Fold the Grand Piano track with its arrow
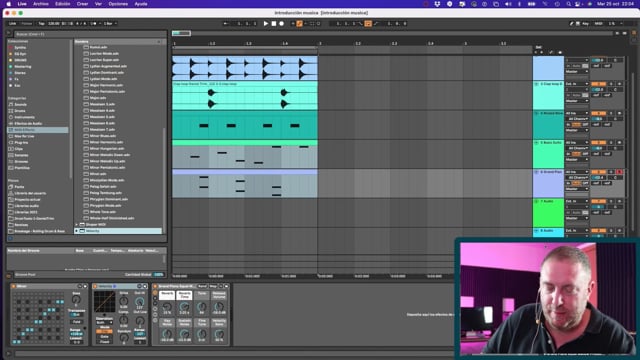This screenshot has width=640, height=360. click(x=536, y=172)
